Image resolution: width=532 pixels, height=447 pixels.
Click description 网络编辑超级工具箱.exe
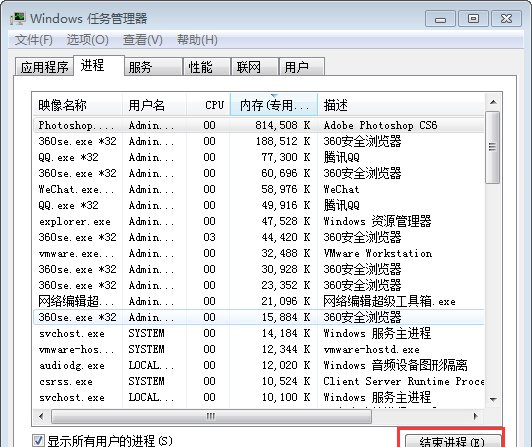(x=389, y=301)
